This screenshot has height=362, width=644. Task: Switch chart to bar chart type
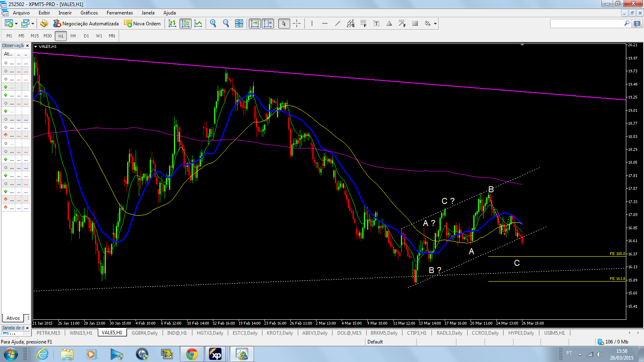(172, 23)
